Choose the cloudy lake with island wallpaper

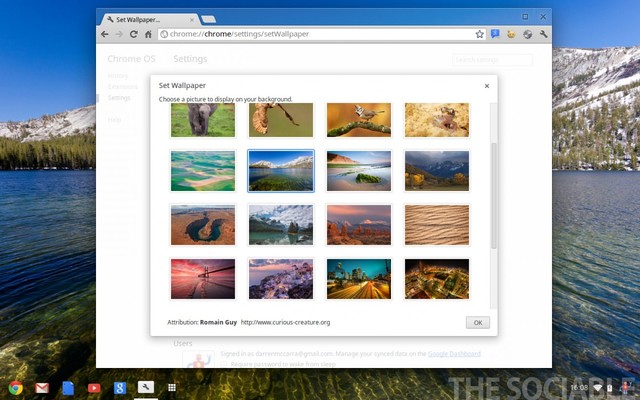[x=281, y=225]
